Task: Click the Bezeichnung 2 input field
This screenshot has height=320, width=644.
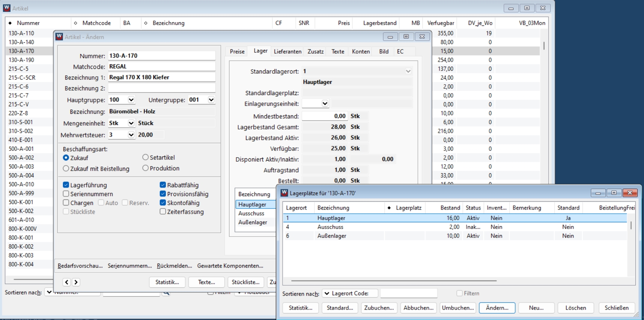Action: point(162,88)
